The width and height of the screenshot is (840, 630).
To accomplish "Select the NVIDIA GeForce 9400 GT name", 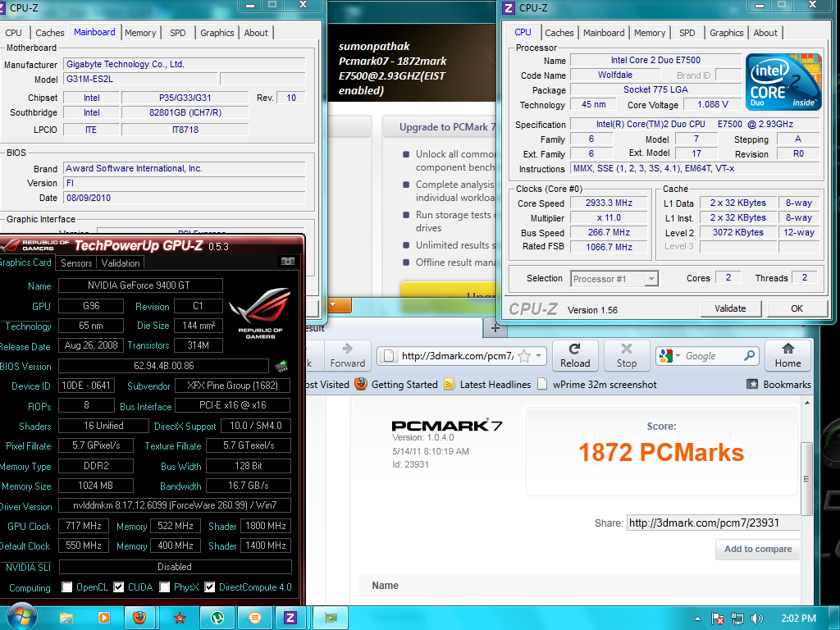I will point(139,285).
